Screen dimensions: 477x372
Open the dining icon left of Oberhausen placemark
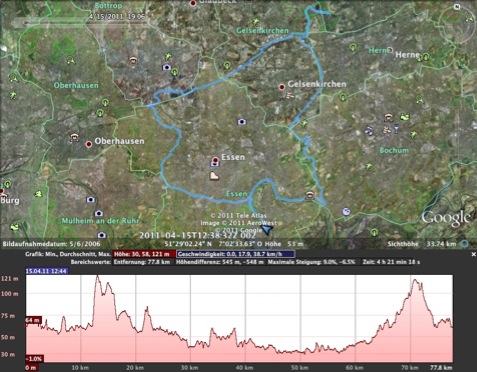pos(74,137)
